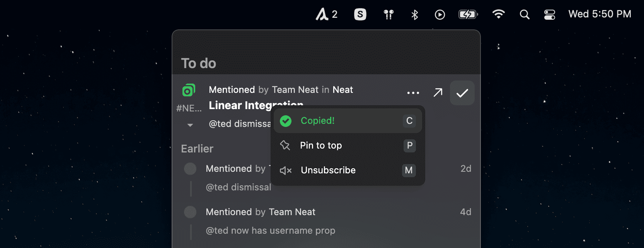Click avatar of the 4d notification
This screenshot has width=644, height=248.
(190, 212)
